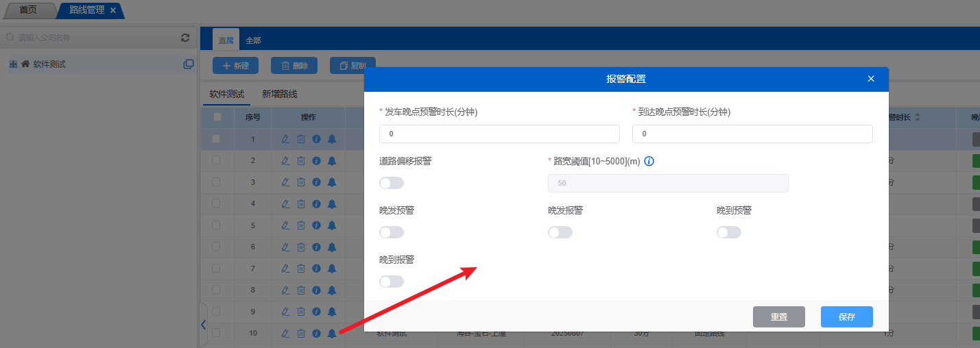Click the alarm bell icon in row 8

click(x=332, y=290)
